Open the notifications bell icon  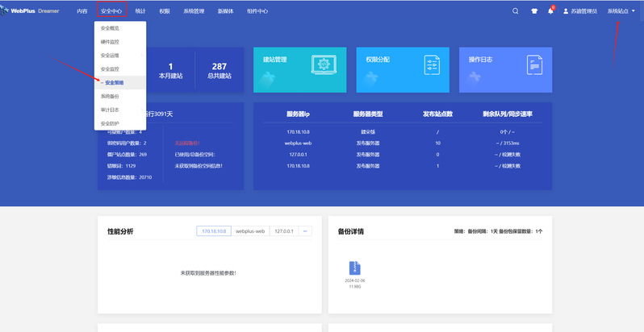click(550, 11)
